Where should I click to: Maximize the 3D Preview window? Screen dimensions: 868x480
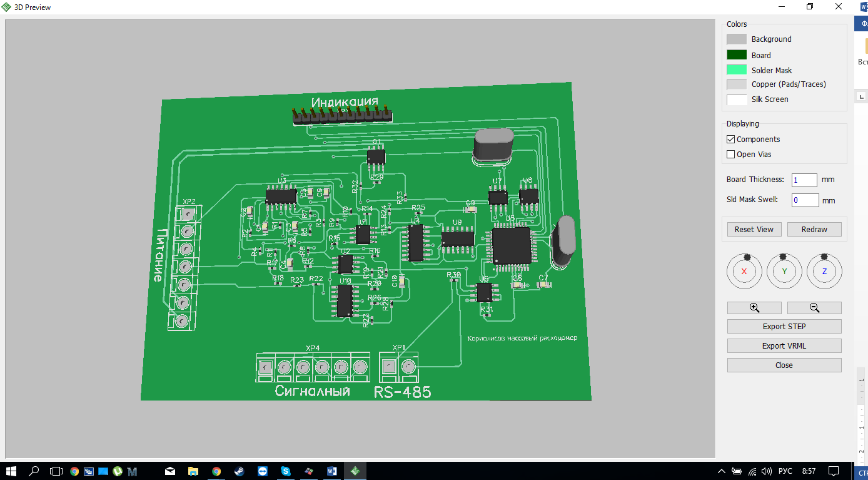pyautogui.click(x=810, y=7)
